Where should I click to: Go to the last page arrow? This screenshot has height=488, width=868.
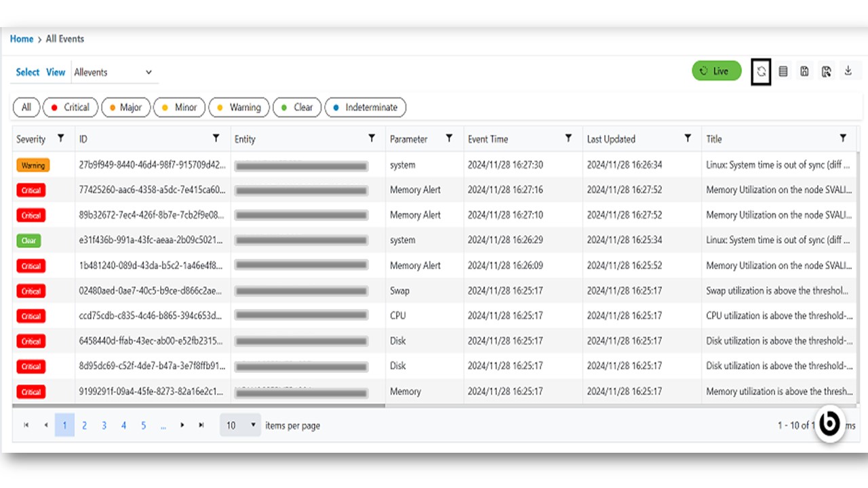[201, 425]
